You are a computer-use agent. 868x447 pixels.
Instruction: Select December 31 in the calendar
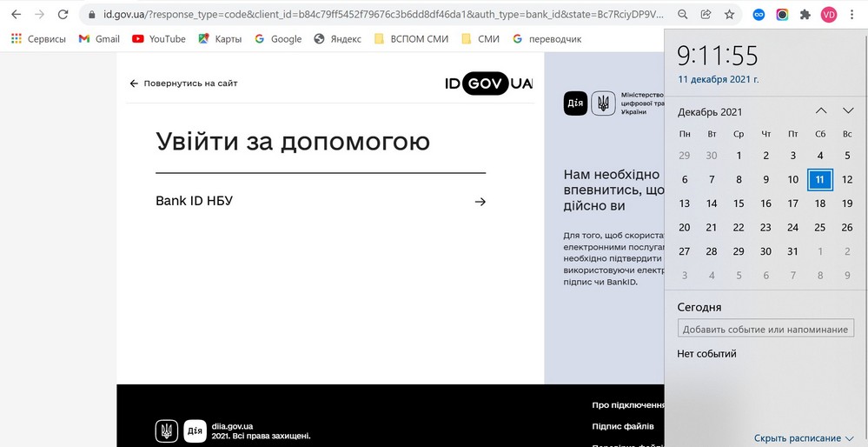click(x=792, y=251)
